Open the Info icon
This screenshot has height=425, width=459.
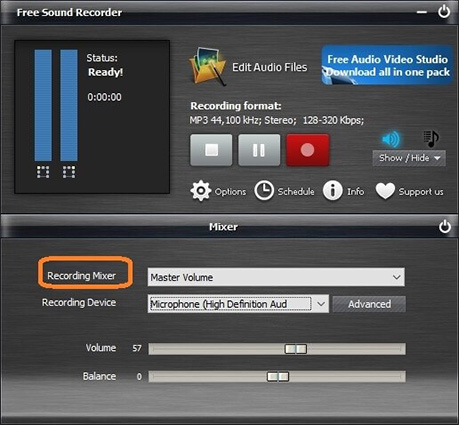pos(332,191)
